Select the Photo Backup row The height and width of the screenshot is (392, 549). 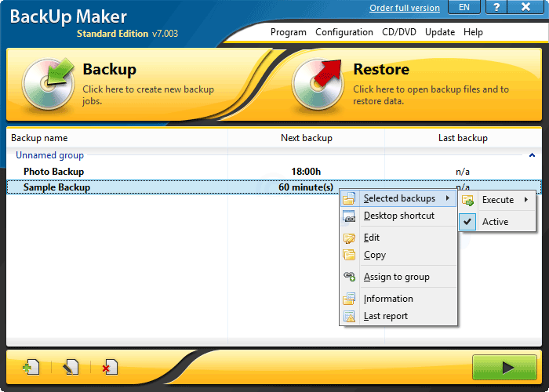[x=53, y=172]
